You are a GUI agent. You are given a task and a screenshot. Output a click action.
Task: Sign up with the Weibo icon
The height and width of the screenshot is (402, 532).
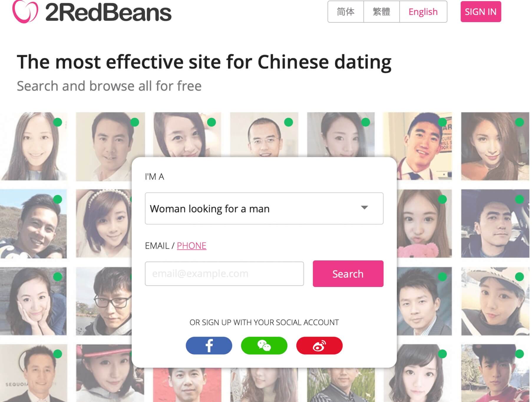(319, 345)
